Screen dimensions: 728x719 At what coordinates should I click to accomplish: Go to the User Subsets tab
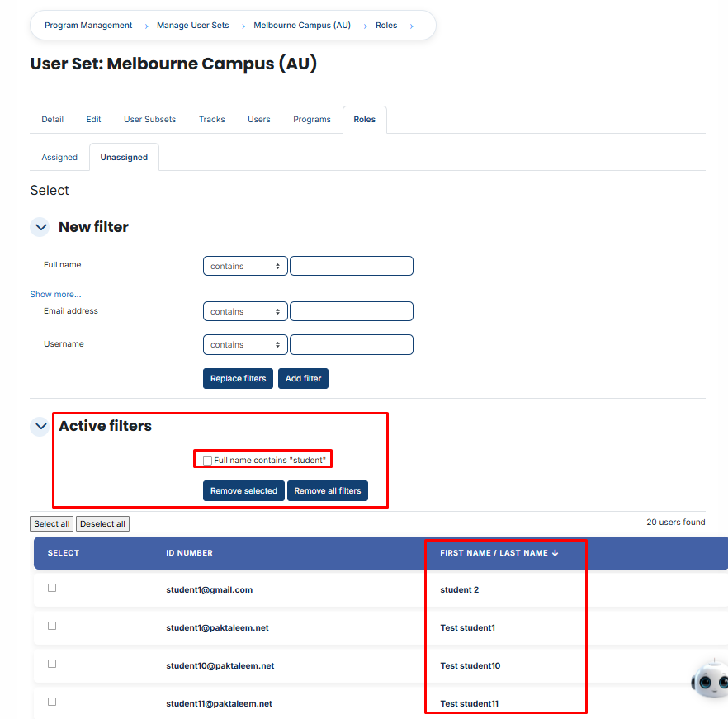point(150,120)
